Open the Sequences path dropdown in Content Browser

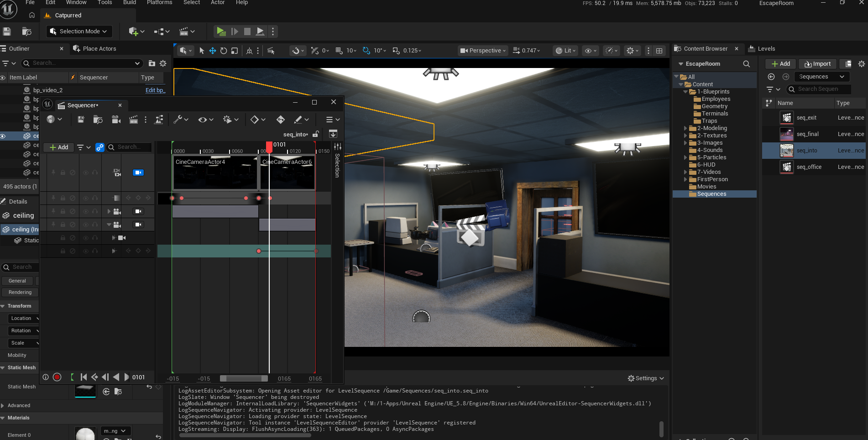[822, 77]
